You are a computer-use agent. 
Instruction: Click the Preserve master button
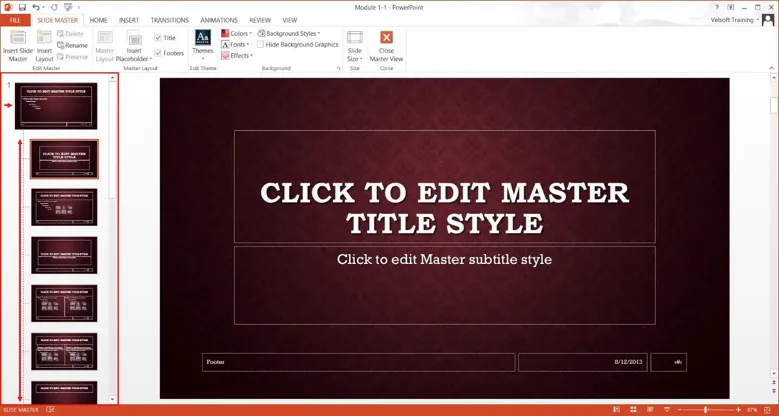(73, 57)
